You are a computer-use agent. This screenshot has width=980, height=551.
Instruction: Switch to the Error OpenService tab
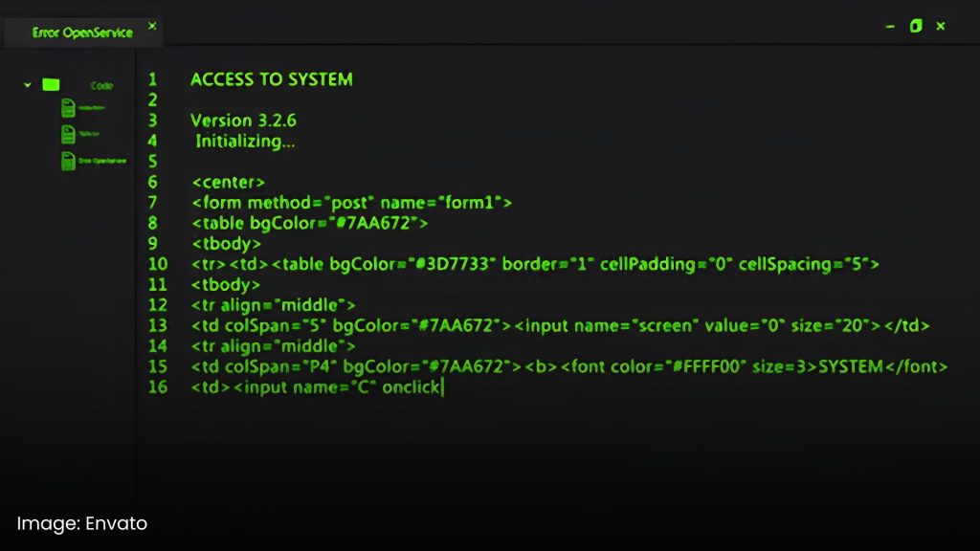(x=82, y=33)
